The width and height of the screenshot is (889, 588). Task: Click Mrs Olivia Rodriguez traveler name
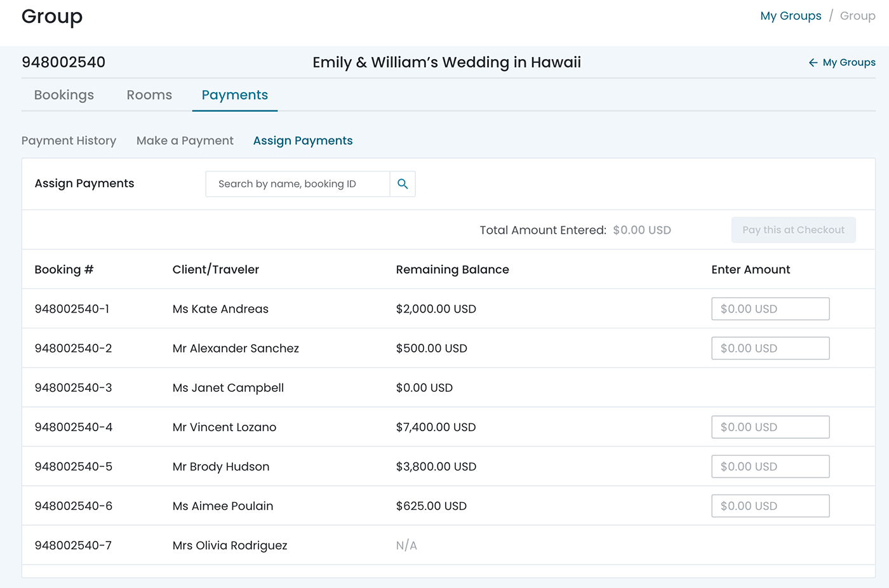tap(230, 545)
